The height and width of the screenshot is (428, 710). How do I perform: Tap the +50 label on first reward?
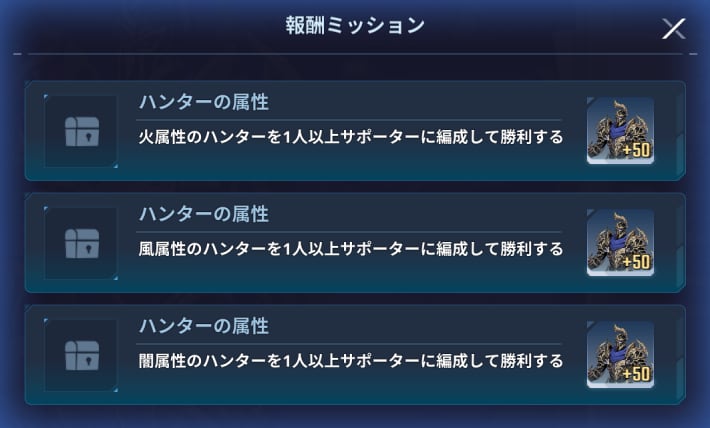tap(636, 150)
